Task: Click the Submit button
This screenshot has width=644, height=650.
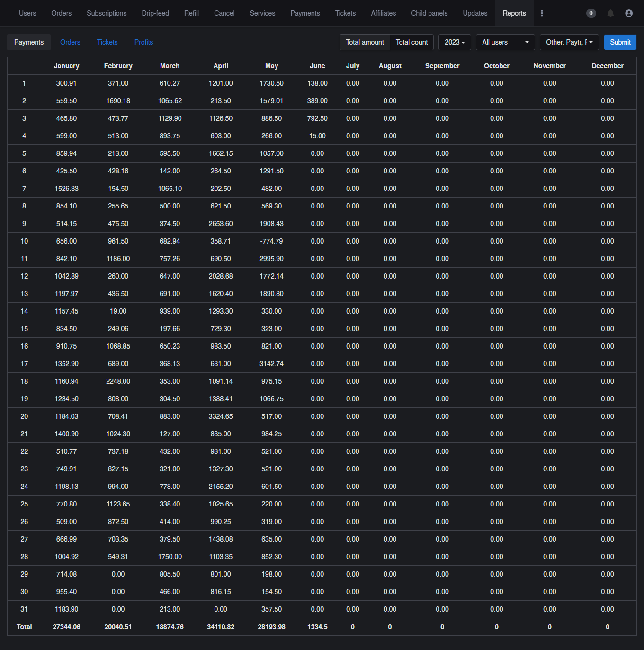Action: click(620, 42)
